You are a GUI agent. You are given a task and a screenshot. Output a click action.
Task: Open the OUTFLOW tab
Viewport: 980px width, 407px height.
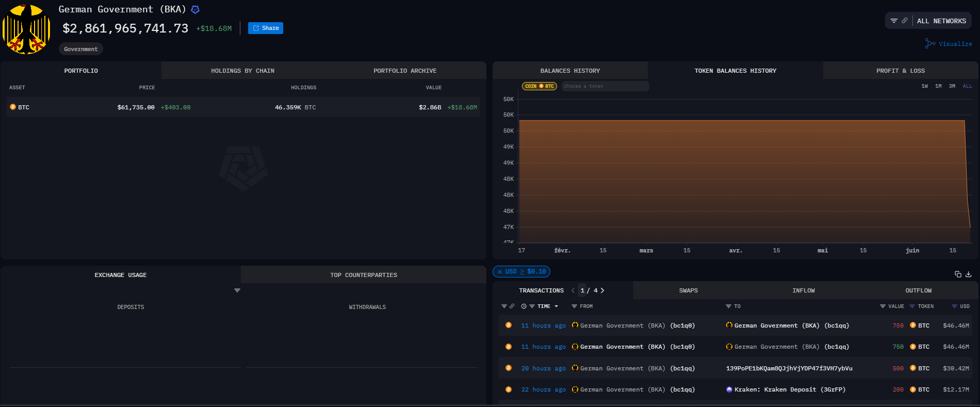tap(919, 290)
